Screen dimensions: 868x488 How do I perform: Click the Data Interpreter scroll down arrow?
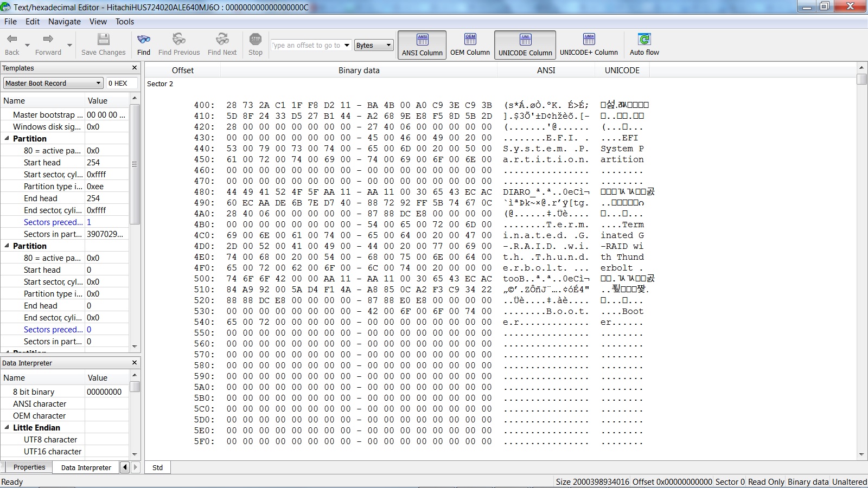135,454
